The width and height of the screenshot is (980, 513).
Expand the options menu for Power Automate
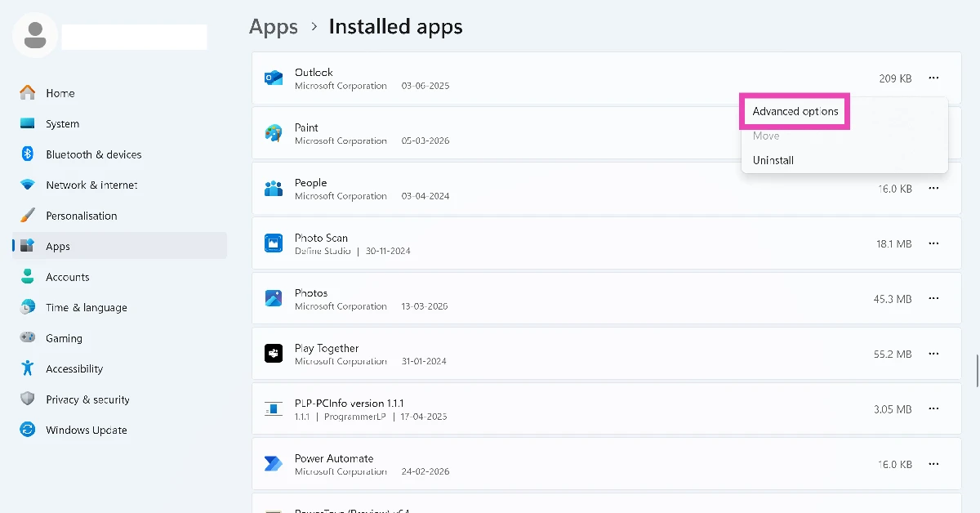click(933, 464)
